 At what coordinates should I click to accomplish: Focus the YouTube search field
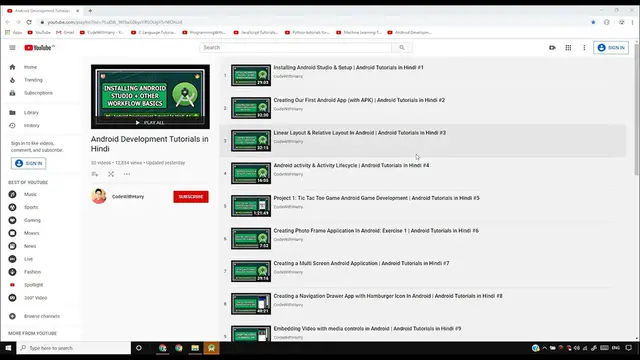tap(296, 48)
